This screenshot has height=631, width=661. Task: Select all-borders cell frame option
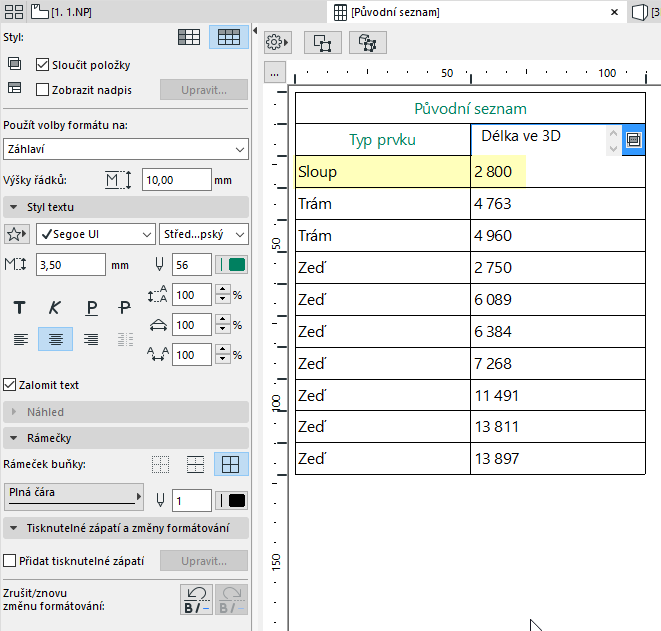click(232, 464)
